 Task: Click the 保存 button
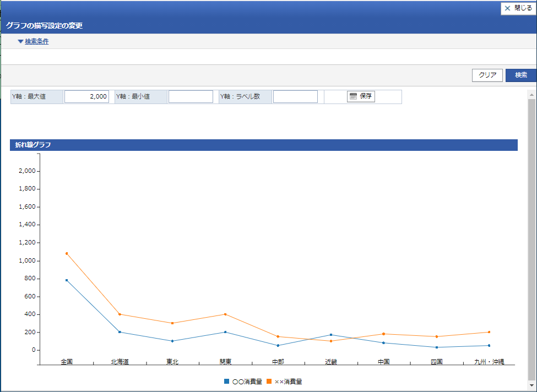pos(361,96)
